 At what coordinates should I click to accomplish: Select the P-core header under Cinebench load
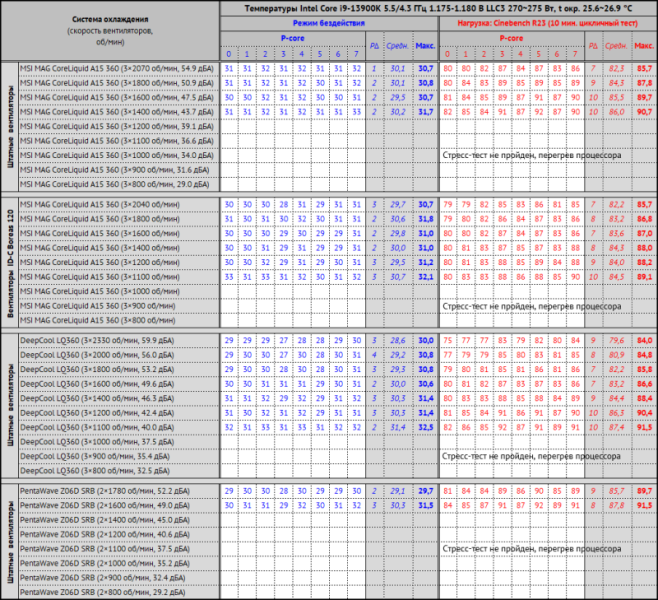(512, 38)
